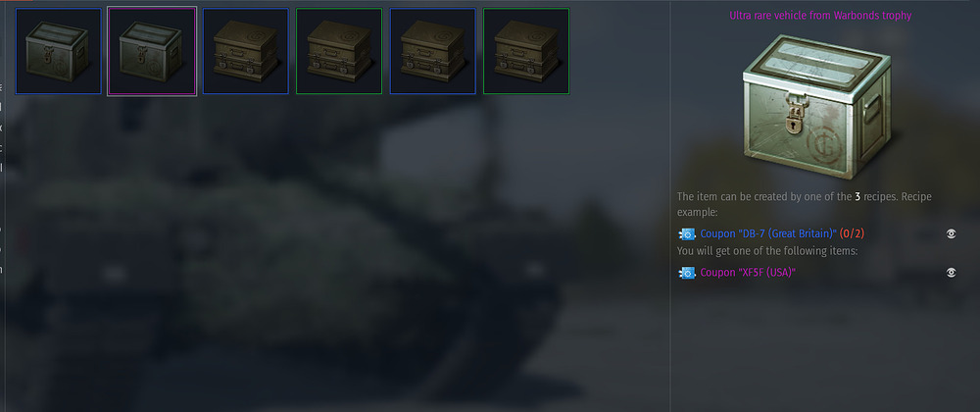Image resolution: width=980 pixels, height=412 pixels.
Task: Select the second blue-bordered olive crate
Action: (432, 51)
